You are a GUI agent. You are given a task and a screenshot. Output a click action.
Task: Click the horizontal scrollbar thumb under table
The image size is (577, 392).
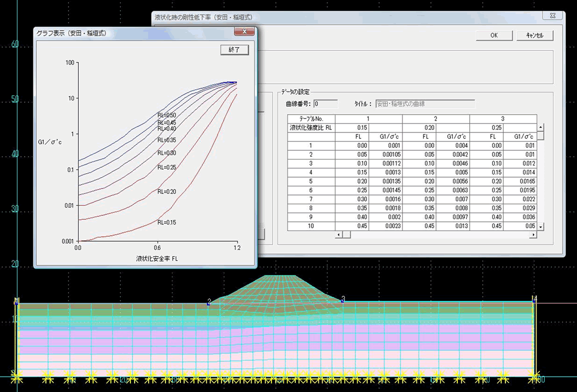pyautogui.click(x=347, y=235)
